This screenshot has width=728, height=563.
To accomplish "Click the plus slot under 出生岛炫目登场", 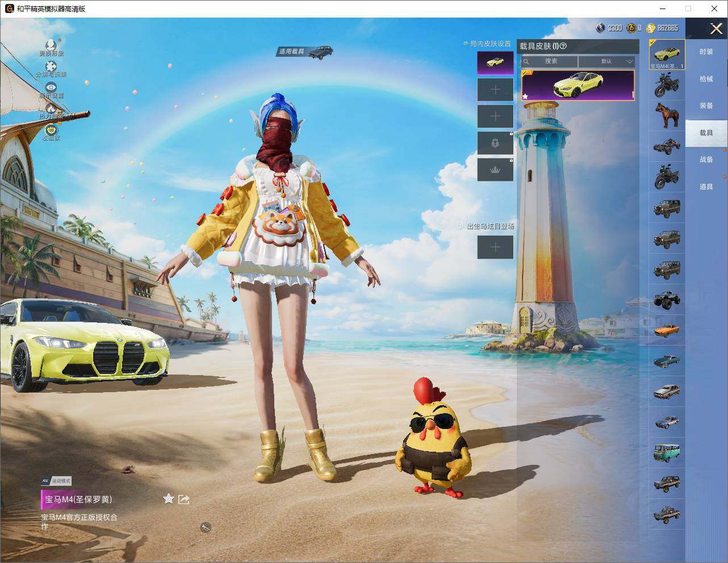I will click(495, 247).
